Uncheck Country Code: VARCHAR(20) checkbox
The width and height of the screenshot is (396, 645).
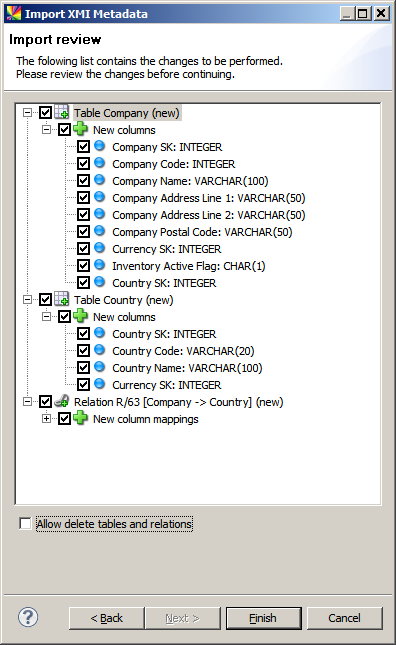tap(83, 351)
